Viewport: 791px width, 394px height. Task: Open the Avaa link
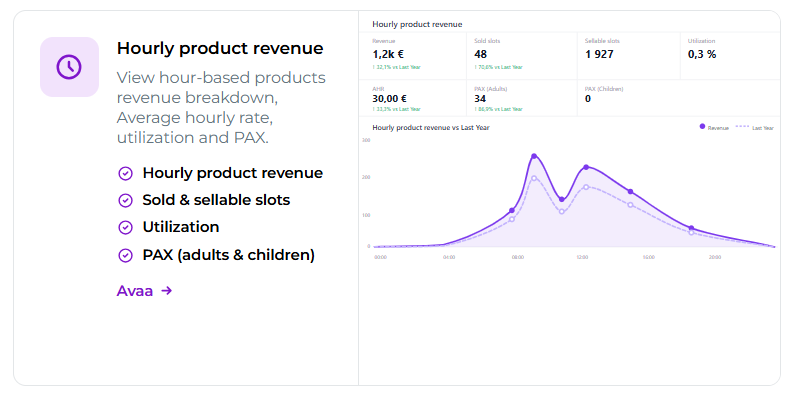point(144,291)
